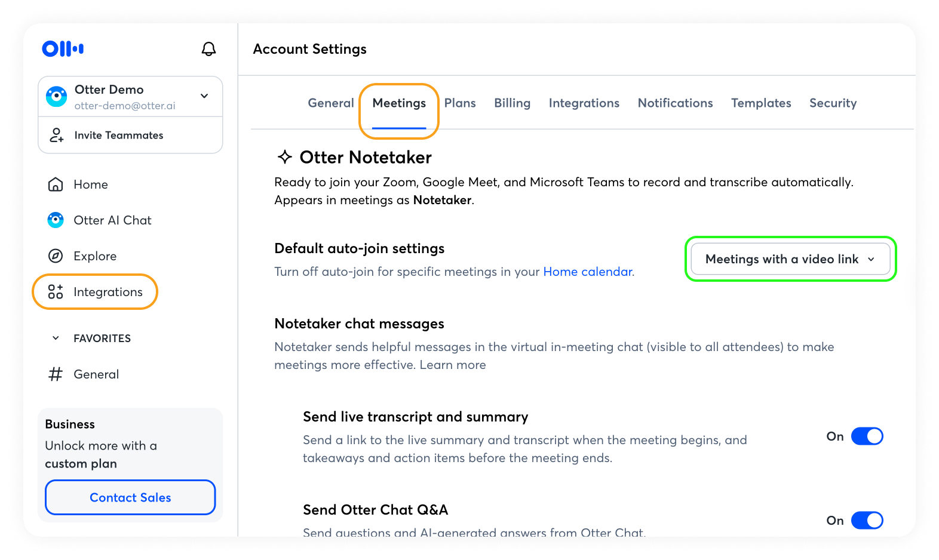Turn off Send live transcript and summary
This screenshot has height=560, width=939.
pos(867,436)
